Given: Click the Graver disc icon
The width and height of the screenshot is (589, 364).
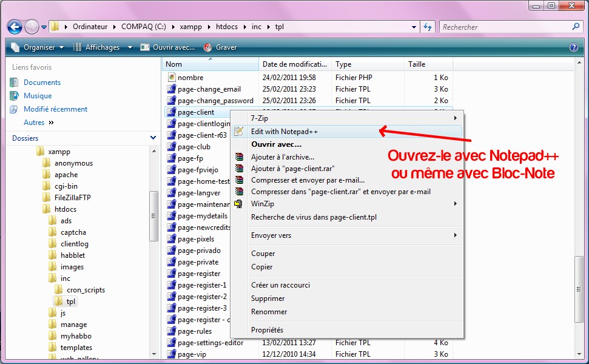Looking at the screenshot, I should pyautogui.click(x=207, y=47).
